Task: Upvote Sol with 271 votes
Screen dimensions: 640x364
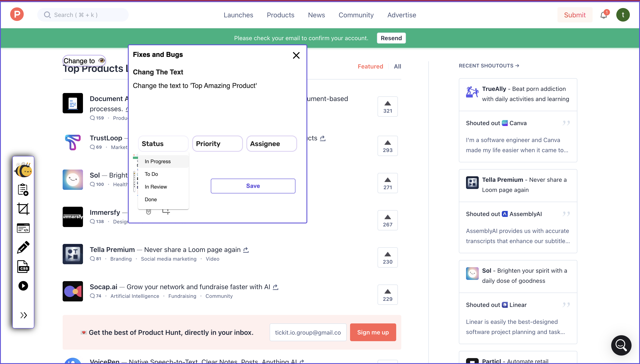Action: tap(388, 183)
